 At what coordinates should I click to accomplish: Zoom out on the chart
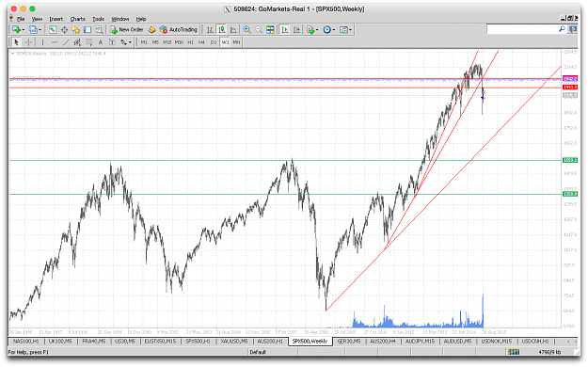[259, 30]
